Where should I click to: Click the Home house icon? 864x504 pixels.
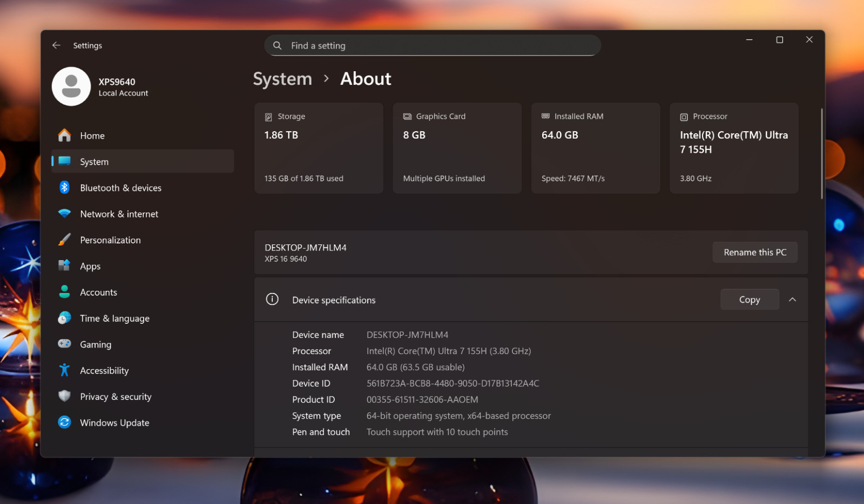(65, 135)
